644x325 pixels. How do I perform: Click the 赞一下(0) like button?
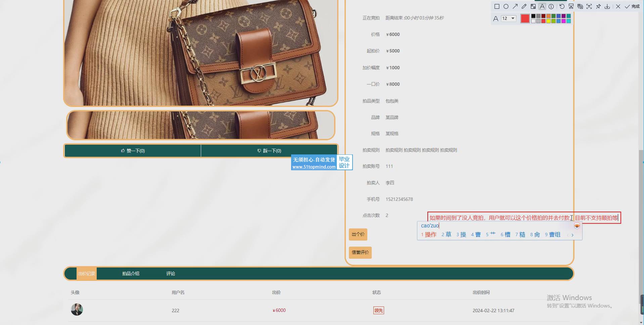(133, 151)
